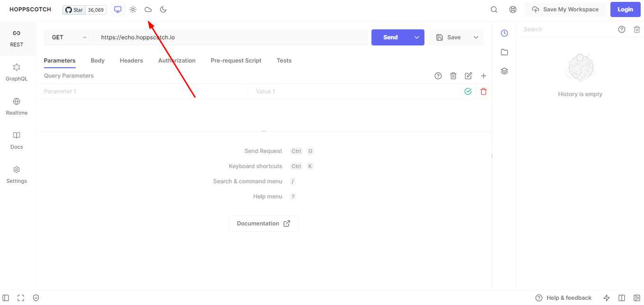Open keyboard shortcuts lightning icon
644x305 pixels.
click(x=607, y=298)
